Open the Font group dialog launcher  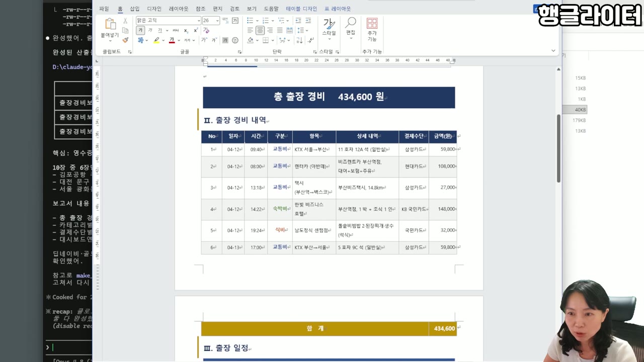click(239, 52)
